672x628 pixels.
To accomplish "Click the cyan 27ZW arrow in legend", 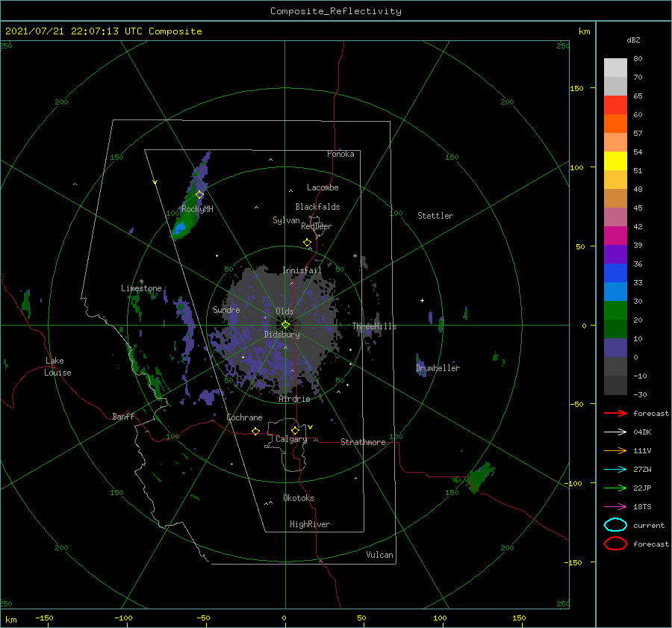I will pos(615,470).
